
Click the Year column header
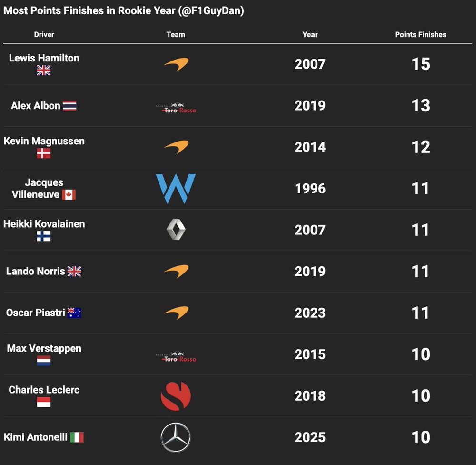pos(310,35)
